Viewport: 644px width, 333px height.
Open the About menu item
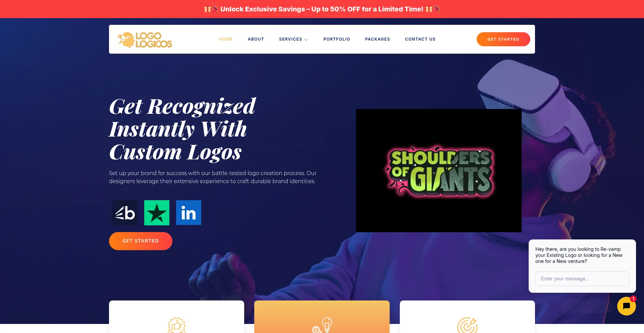tap(256, 39)
